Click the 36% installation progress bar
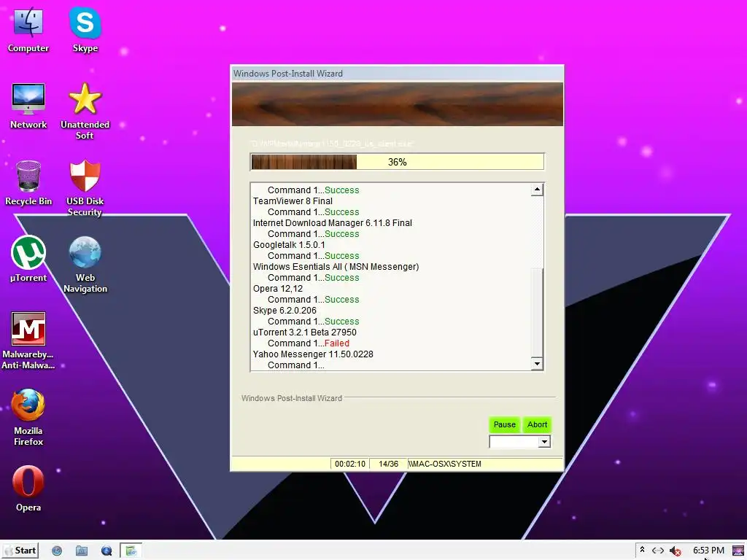The image size is (747, 560). (x=397, y=162)
